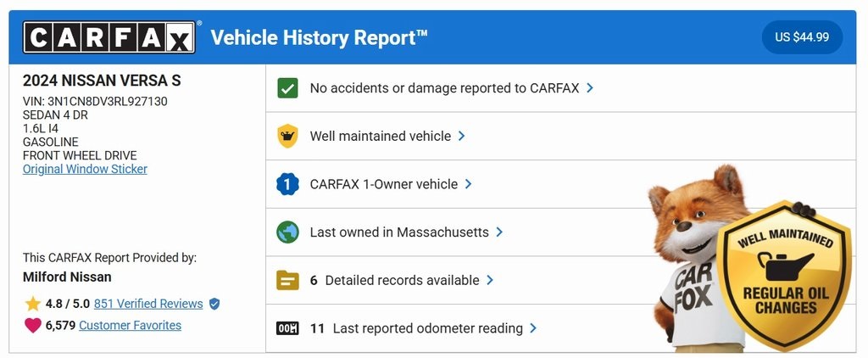Image resolution: width=868 pixels, height=358 pixels.
Task: Open the Original Window Sticker link
Action: [85, 169]
